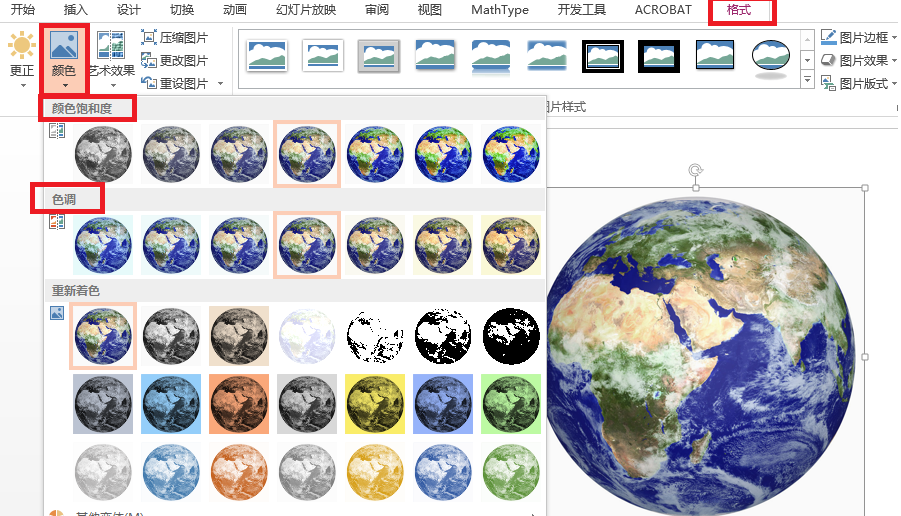This screenshot has height=516, width=901.
Task: Choose the reflected picture style, fifth in gallery
Action: [491, 57]
